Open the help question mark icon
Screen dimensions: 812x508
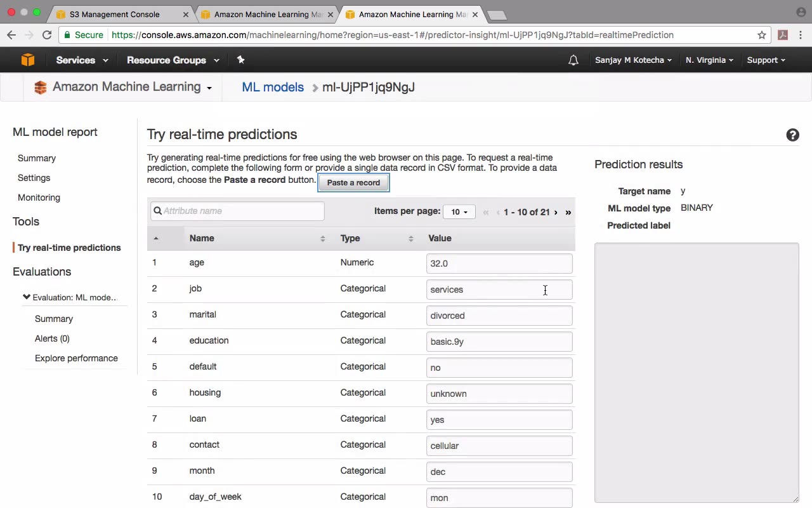[792, 135]
